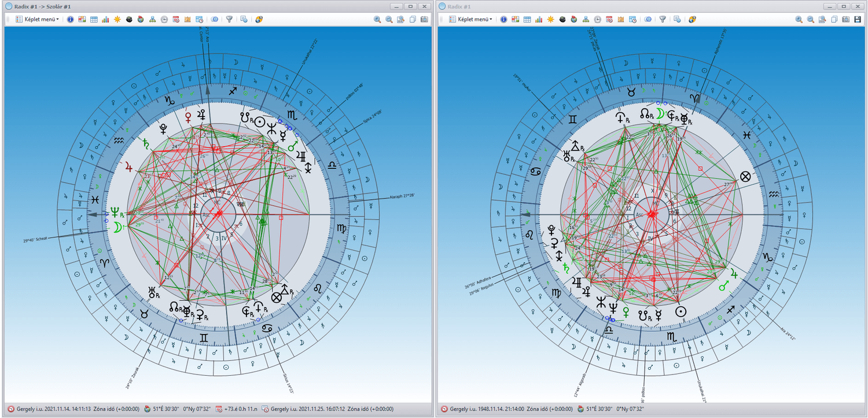
Task: Select the clock icon in left toolbar
Action: (x=164, y=19)
